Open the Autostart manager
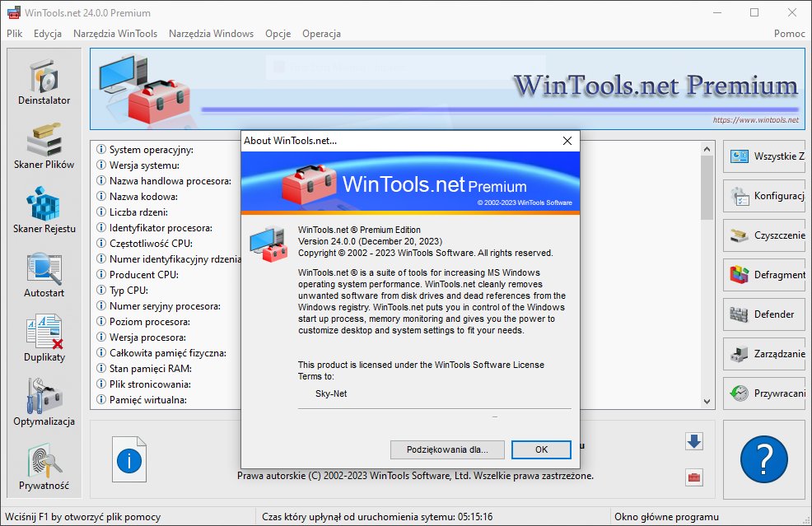Viewport: 812px width, 526px height. (x=44, y=274)
